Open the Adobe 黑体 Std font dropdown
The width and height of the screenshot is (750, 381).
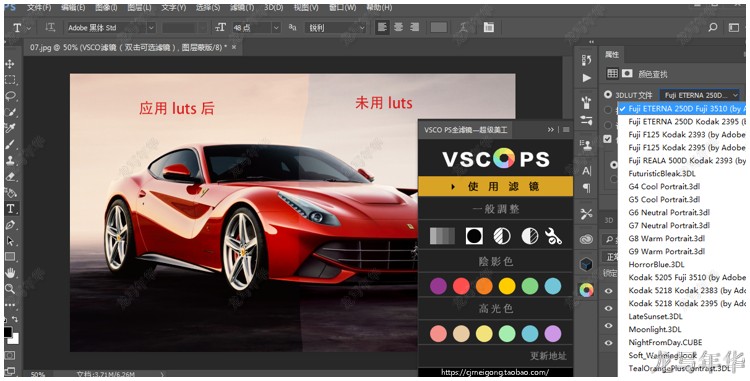click(110, 28)
